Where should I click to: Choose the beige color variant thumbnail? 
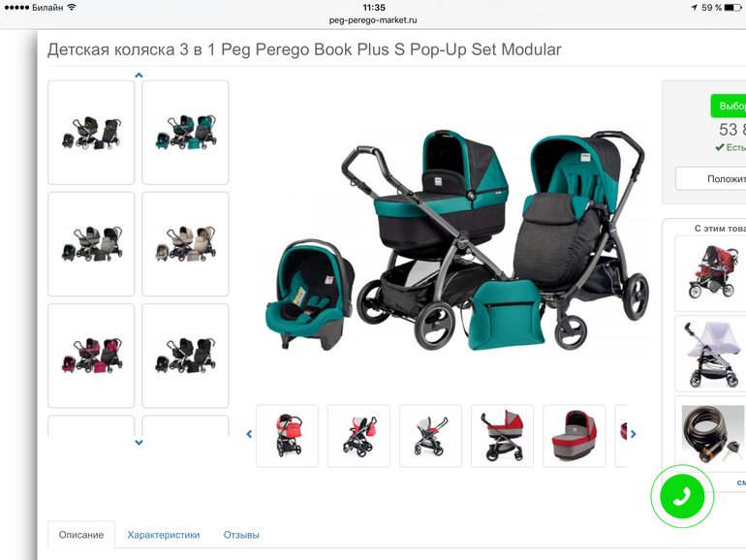(x=186, y=244)
